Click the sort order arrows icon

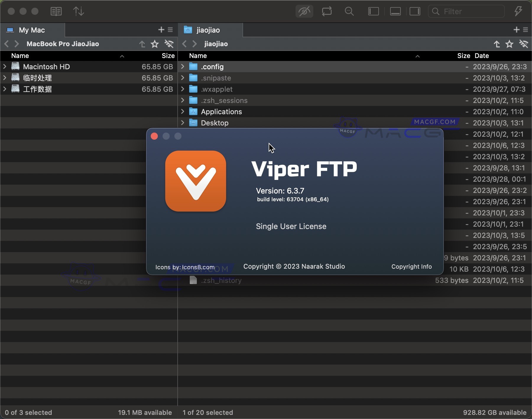[78, 11]
